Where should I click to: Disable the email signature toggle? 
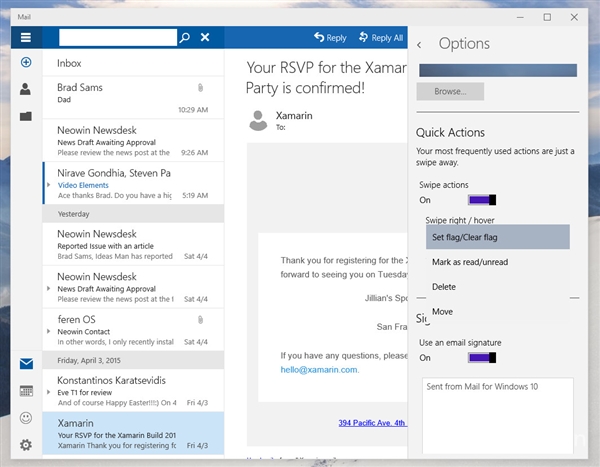[482, 358]
